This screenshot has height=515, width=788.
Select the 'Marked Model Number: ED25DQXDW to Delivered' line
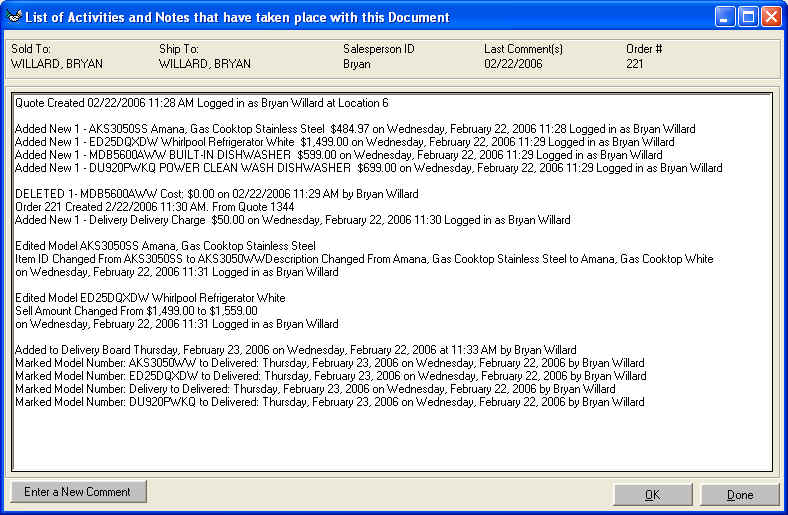tap(331, 376)
